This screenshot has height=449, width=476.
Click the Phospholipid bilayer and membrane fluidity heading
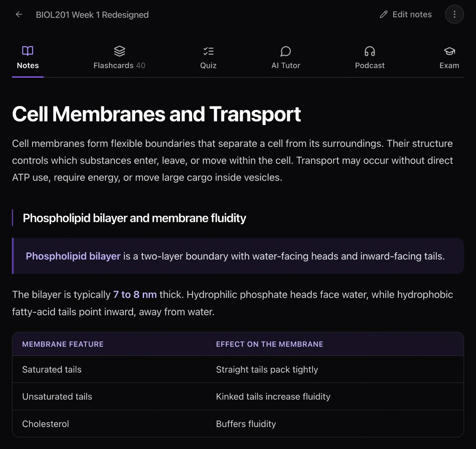tap(134, 218)
